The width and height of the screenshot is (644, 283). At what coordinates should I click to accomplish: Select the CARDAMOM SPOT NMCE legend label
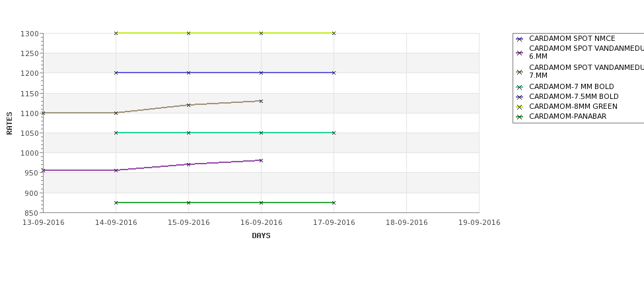coord(572,38)
